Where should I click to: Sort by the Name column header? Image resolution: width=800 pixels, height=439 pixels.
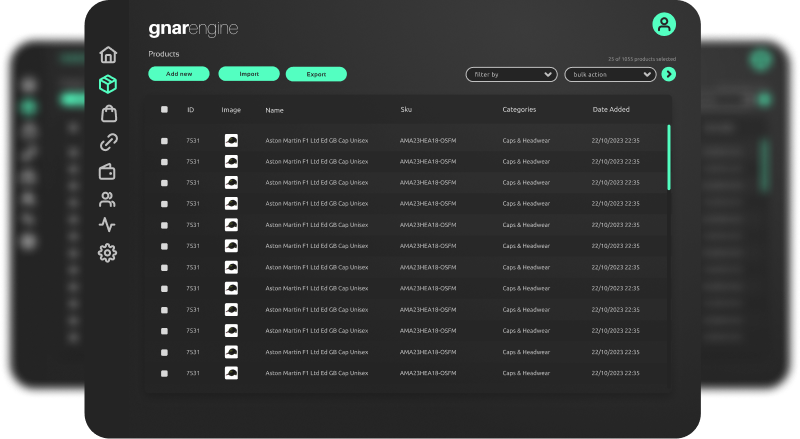click(275, 110)
